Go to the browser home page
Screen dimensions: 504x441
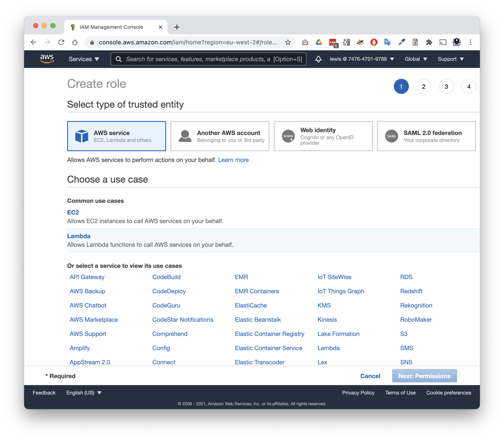coord(75,42)
